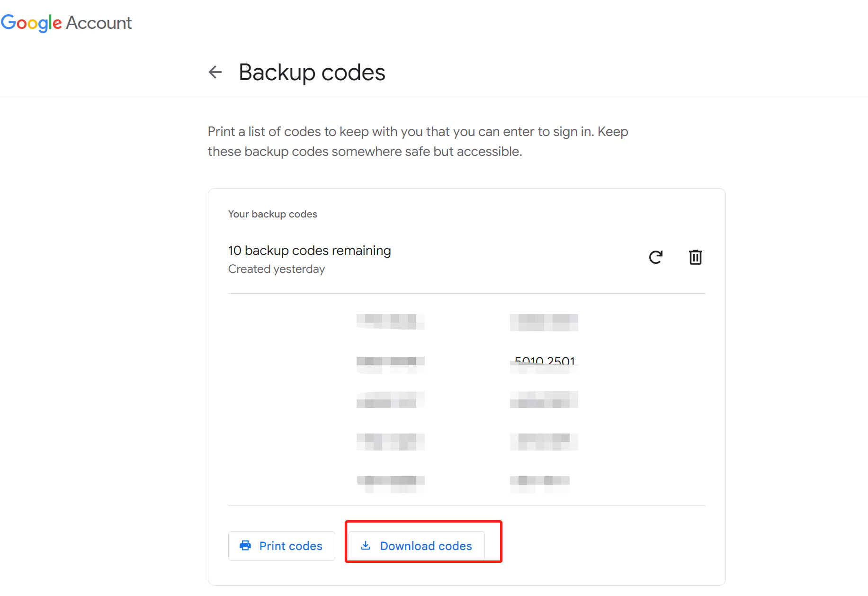The width and height of the screenshot is (868, 596).
Task: Select the blurred code in bottom-left row
Action: tap(390, 483)
